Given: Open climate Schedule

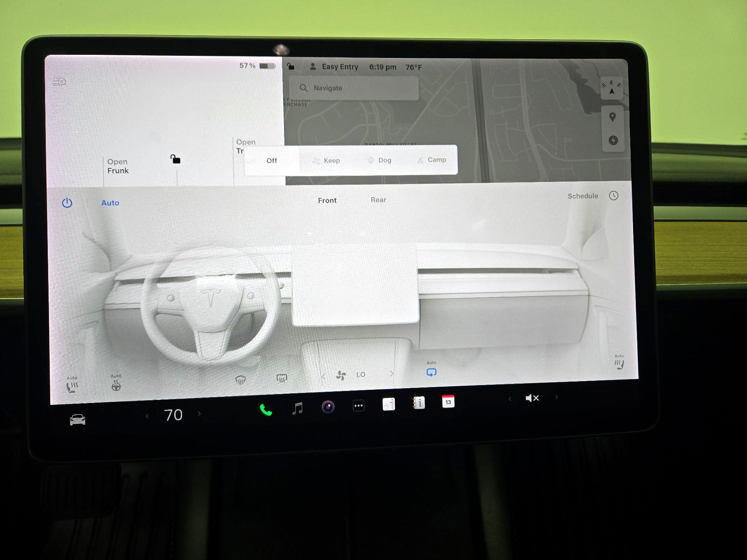Looking at the screenshot, I should click(583, 196).
